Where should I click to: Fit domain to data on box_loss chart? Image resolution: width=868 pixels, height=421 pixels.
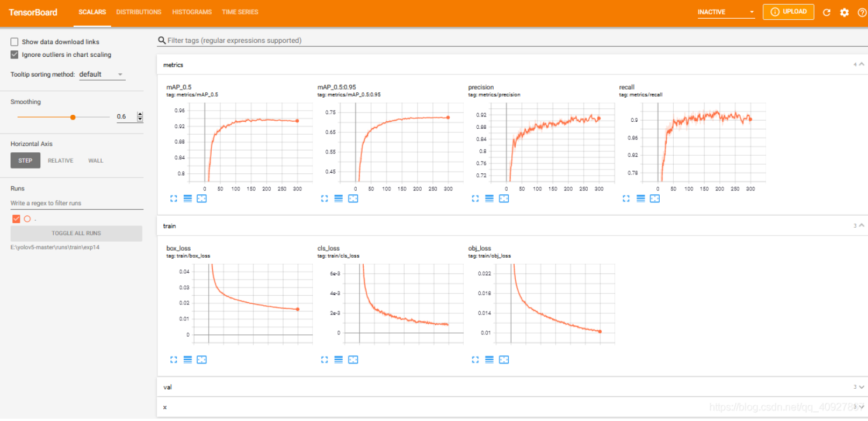pos(202,360)
